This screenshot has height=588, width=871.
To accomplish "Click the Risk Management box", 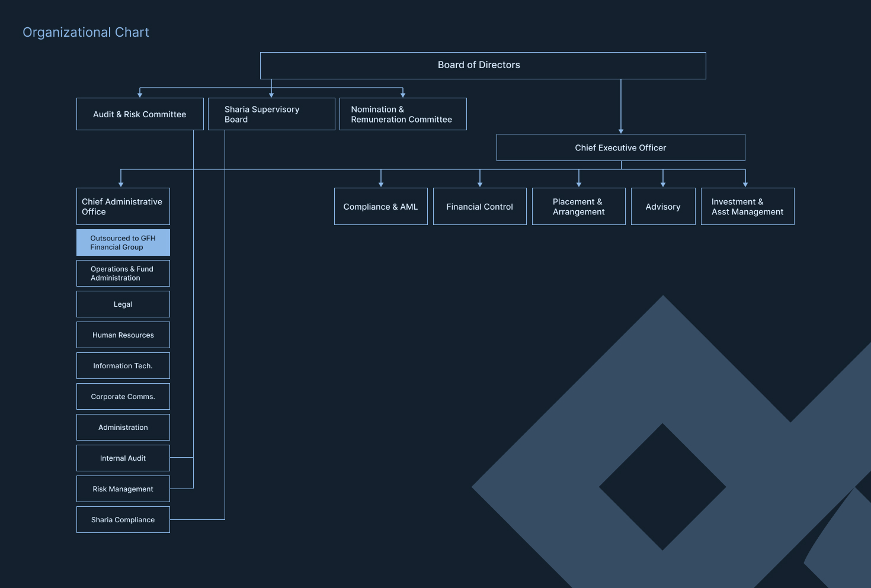I will 123,489.
